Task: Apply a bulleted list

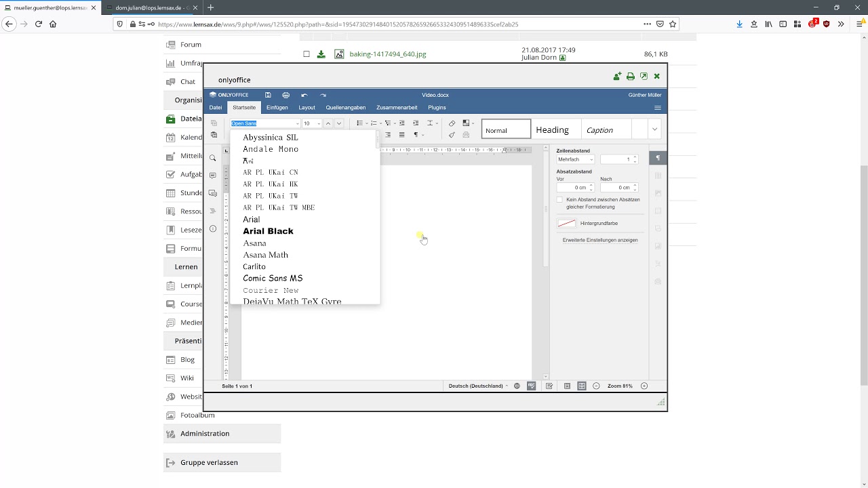Action: tap(359, 123)
